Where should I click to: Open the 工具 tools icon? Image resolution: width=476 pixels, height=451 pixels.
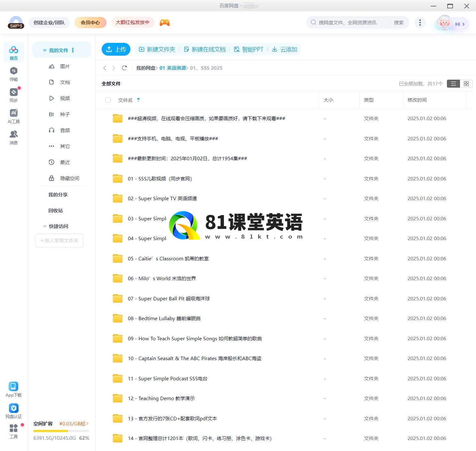(13, 431)
